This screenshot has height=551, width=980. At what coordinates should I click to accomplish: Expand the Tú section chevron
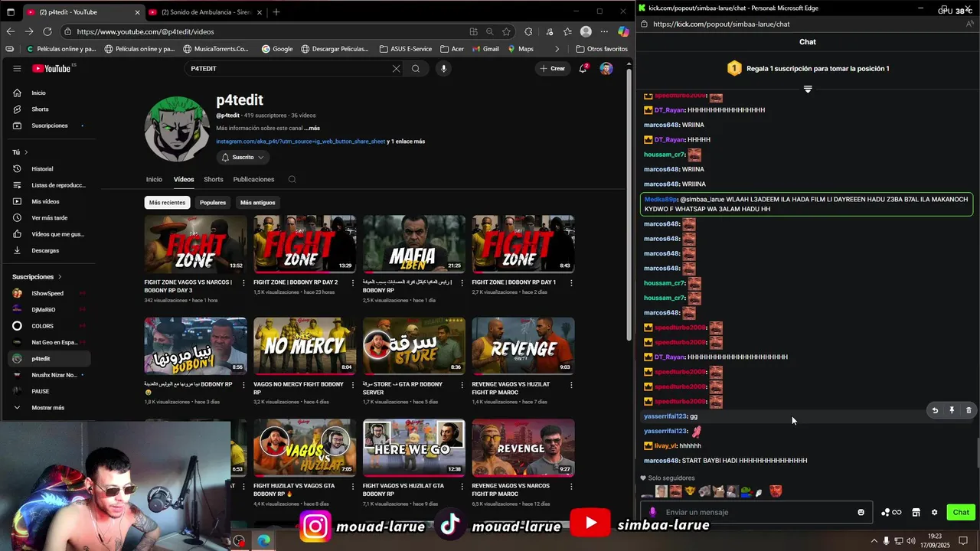point(26,152)
